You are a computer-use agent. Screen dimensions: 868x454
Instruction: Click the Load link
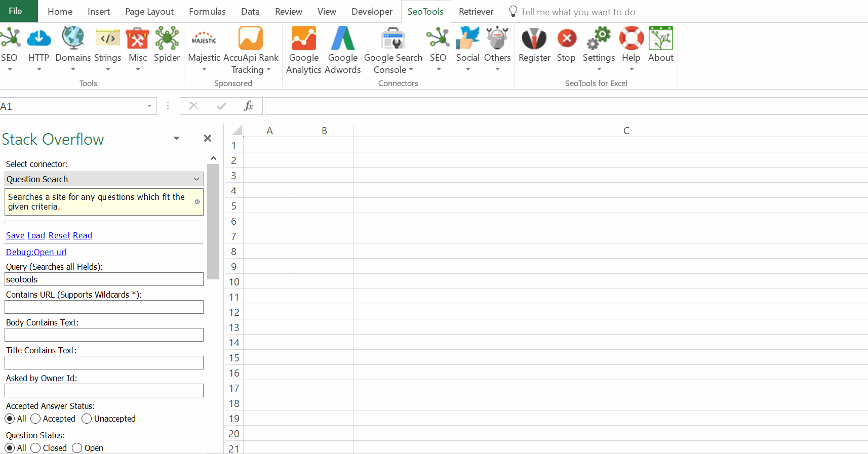pyautogui.click(x=36, y=235)
